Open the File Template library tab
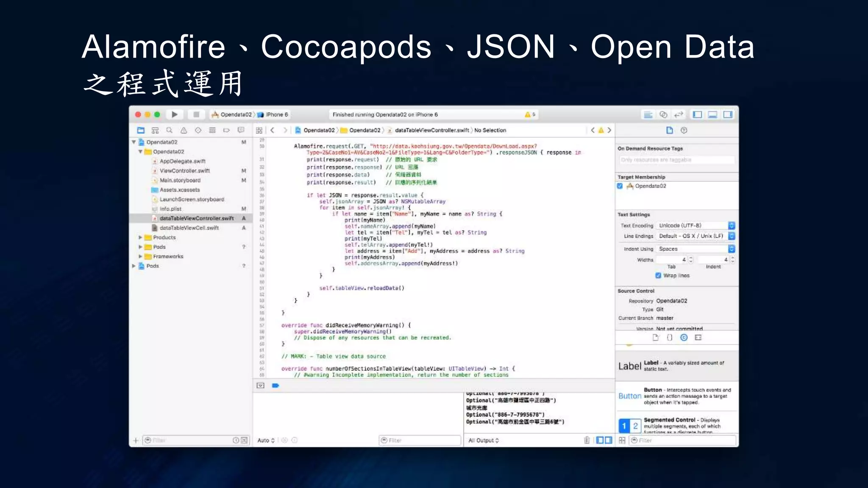The image size is (868, 488). tap(655, 337)
